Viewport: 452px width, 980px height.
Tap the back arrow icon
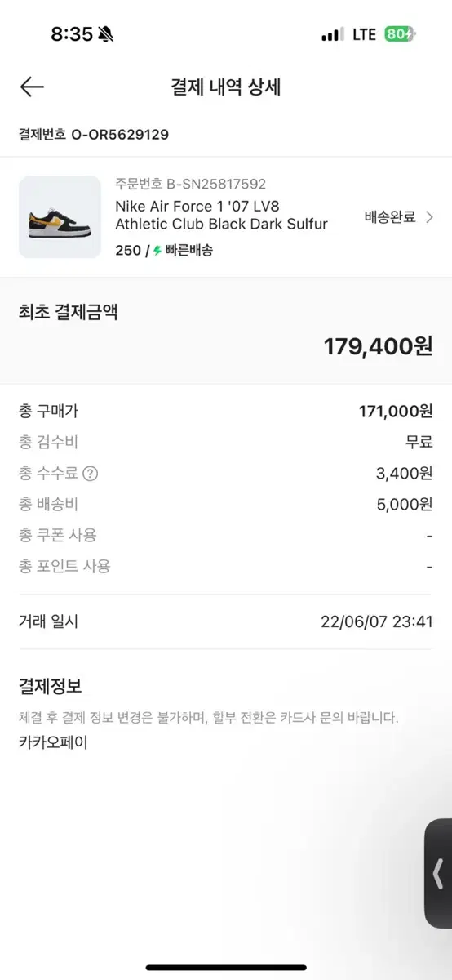[32, 87]
